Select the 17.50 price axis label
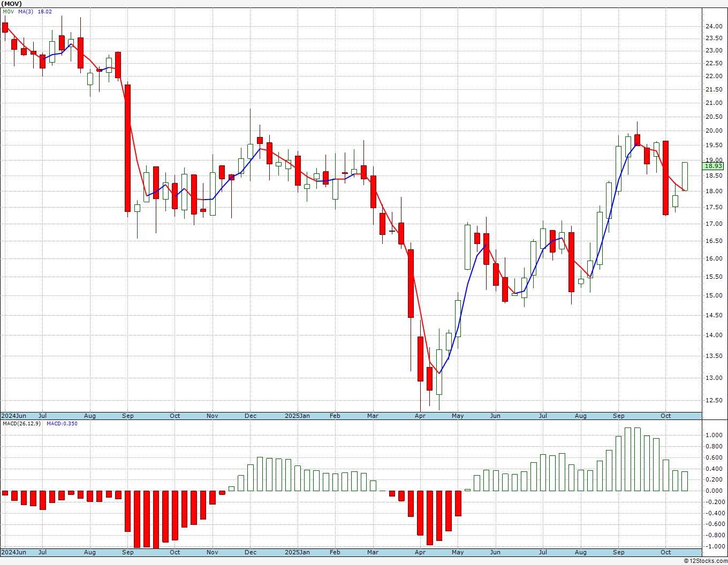Image resolution: width=728 pixels, height=565 pixels. click(x=714, y=208)
